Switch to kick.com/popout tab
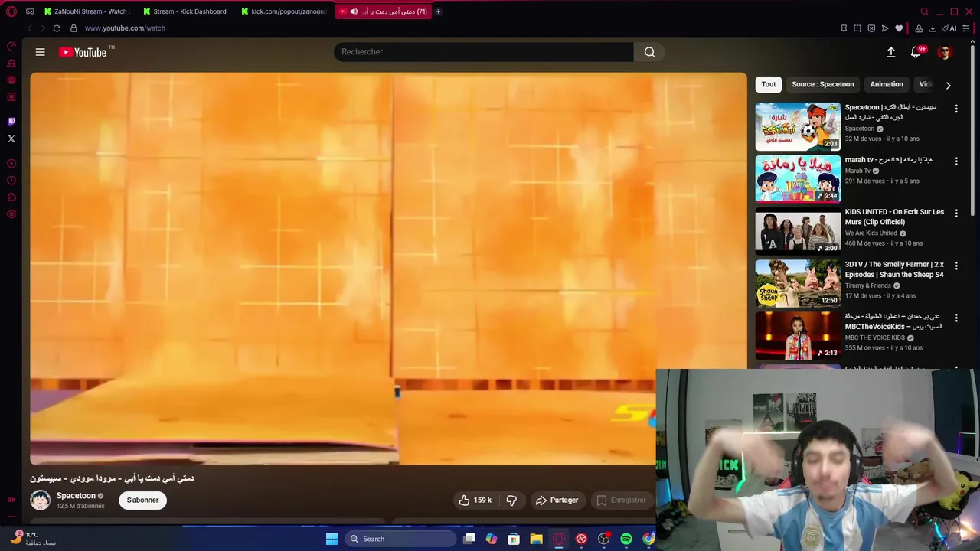 coord(283,11)
